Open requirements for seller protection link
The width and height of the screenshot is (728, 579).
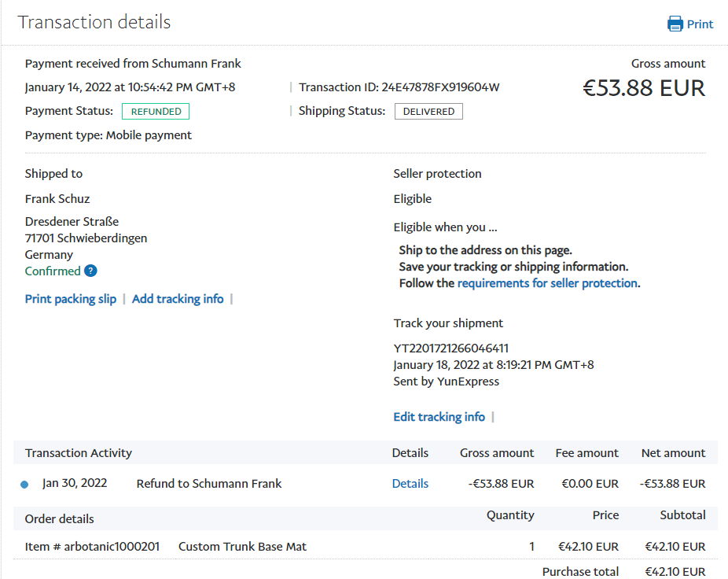pyautogui.click(x=547, y=283)
